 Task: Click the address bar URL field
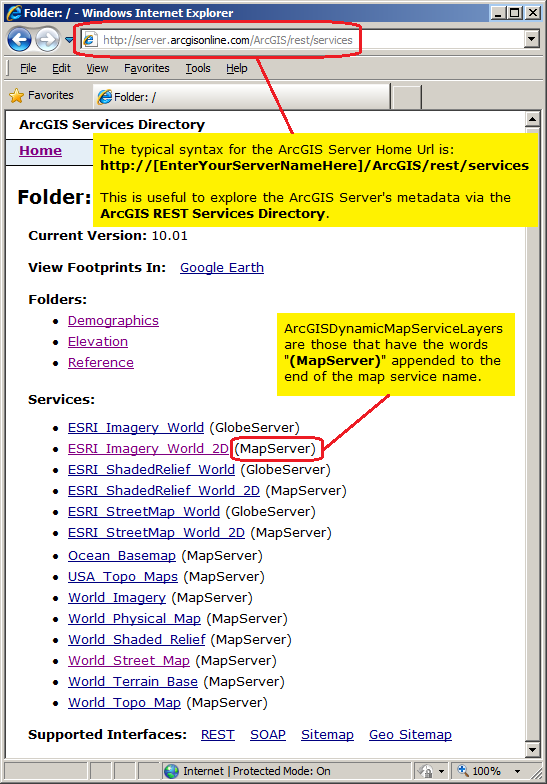click(303, 40)
